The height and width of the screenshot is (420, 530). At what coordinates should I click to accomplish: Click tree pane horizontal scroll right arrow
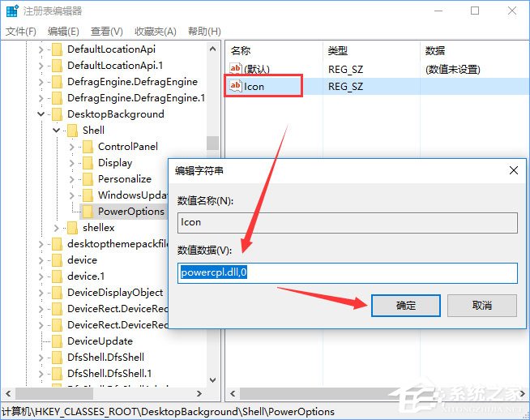click(199, 393)
